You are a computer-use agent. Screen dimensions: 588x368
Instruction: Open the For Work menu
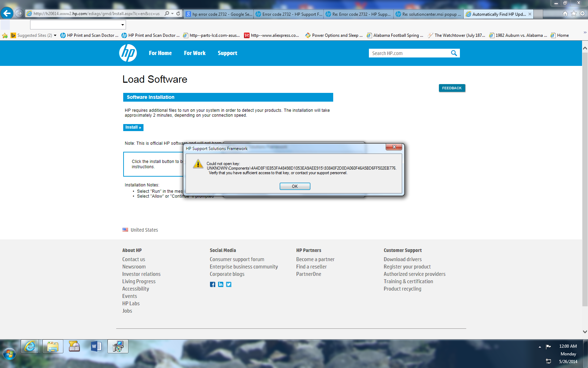pos(195,53)
